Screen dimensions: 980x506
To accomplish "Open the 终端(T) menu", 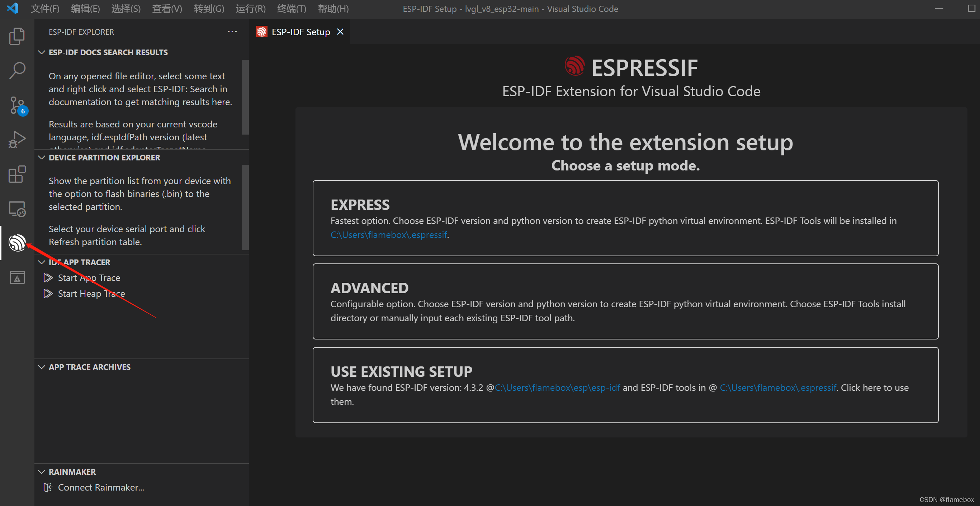I will point(292,8).
